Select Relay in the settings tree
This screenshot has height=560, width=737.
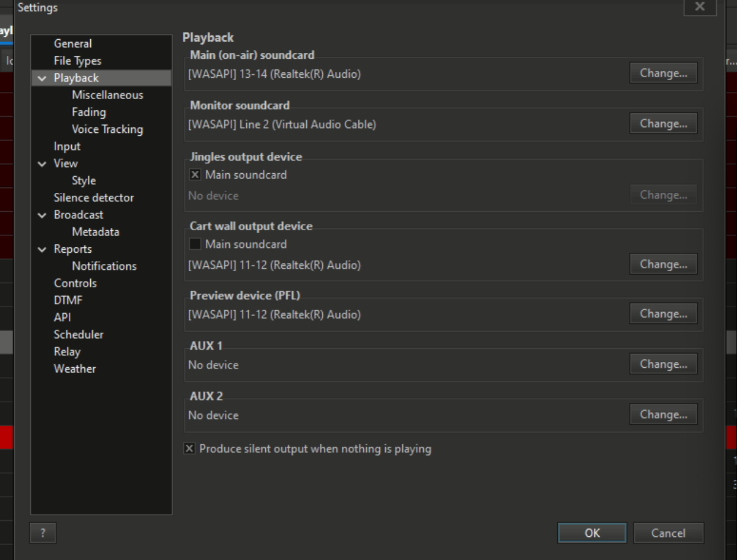click(67, 352)
